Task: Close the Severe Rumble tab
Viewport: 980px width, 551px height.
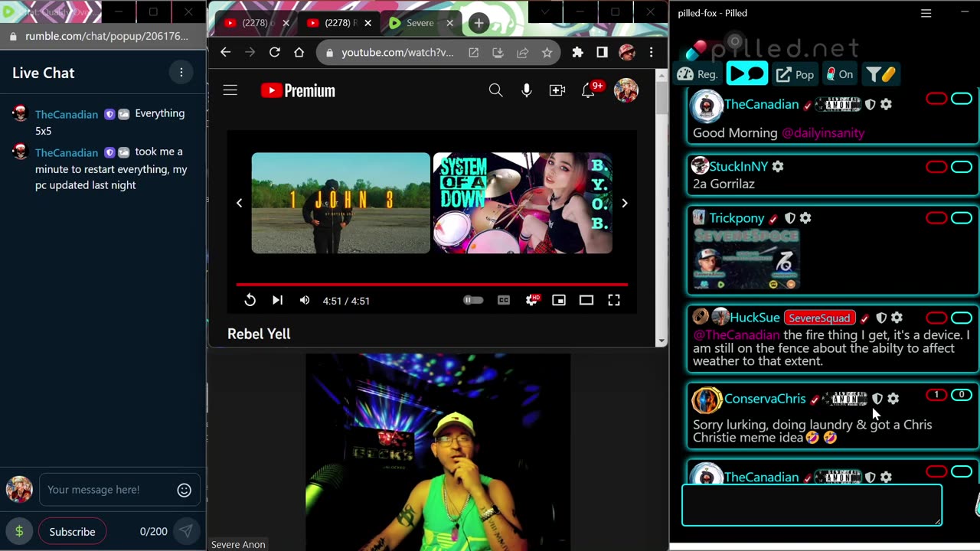Action: click(449, 23)
